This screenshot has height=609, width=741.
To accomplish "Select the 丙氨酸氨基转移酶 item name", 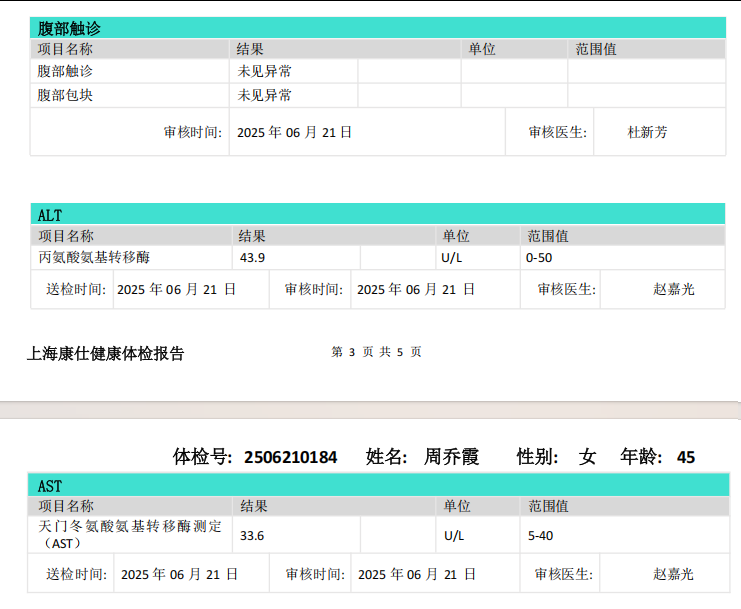I will coord(94,258).
